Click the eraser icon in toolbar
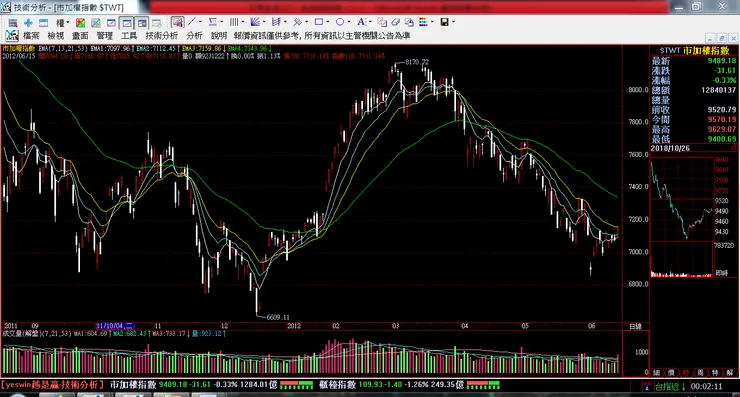 pyautogui.click(x=395, y=22)
